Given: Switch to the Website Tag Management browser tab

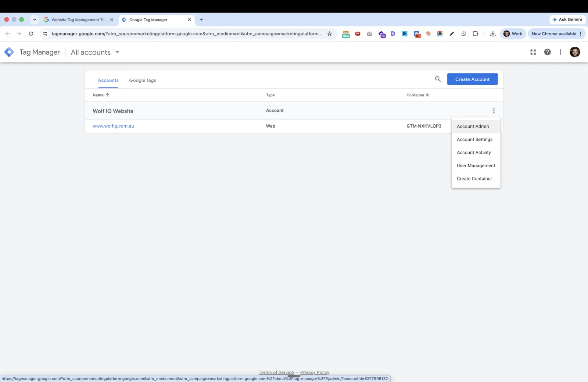Looking at the screenshot, I should [78, 20].
